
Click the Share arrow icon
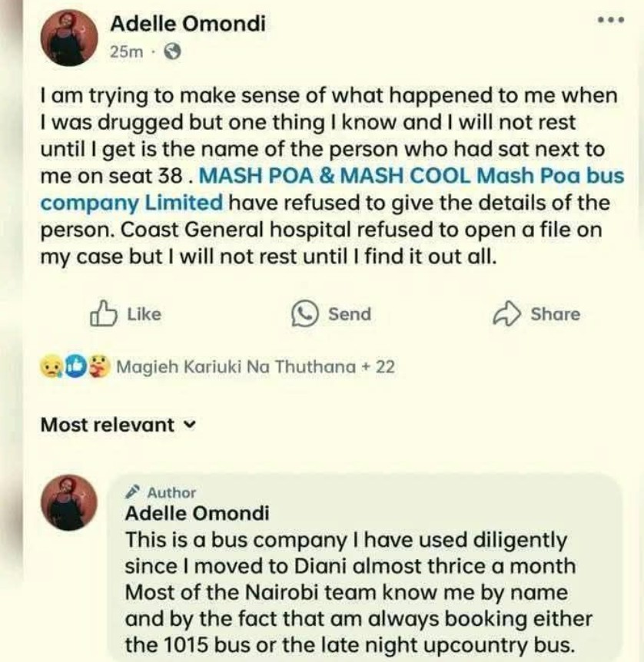point(506,314)
